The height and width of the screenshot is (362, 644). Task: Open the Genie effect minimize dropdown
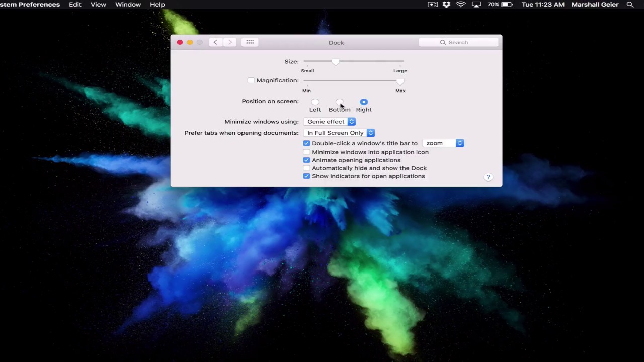click(x=330, y=122)
